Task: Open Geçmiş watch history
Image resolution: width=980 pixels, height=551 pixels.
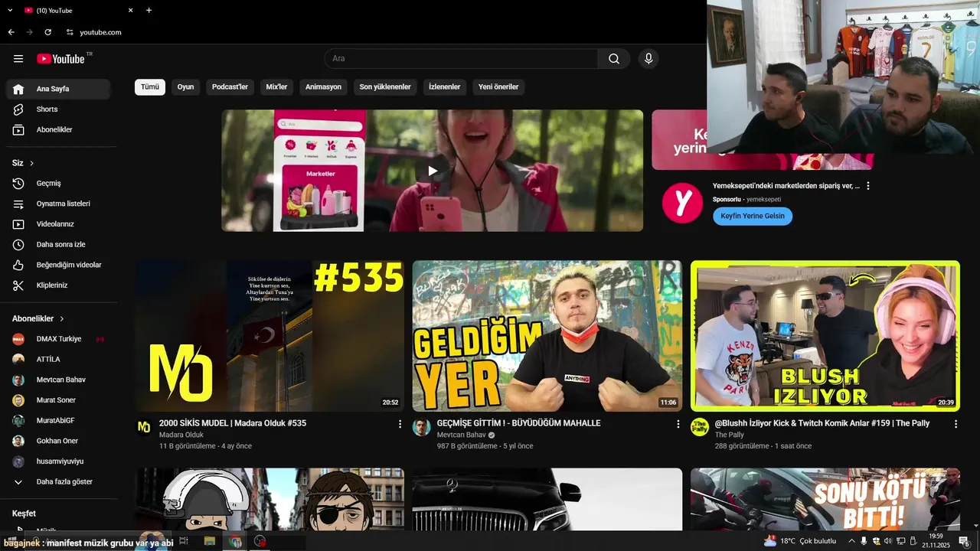Action: pos(58,184)
